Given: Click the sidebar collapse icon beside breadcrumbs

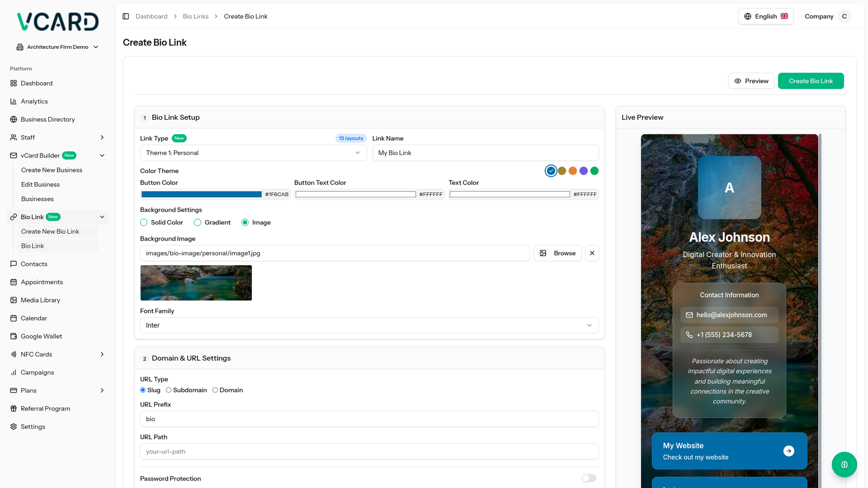Looking at the screenshot, I should tap(126, 16).
